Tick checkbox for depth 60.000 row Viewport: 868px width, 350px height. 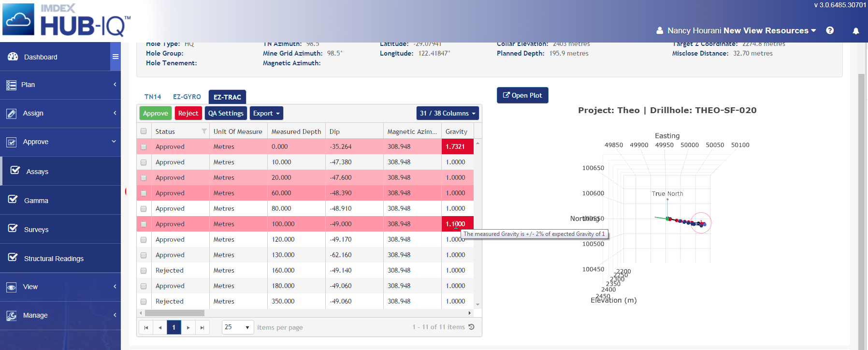tap(144, 193)
